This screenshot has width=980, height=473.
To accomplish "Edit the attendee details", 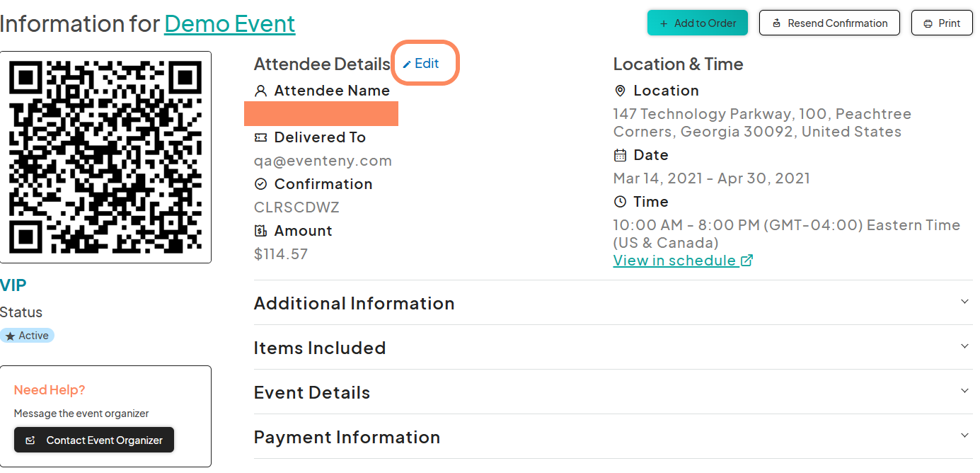I will pos(421,64).
